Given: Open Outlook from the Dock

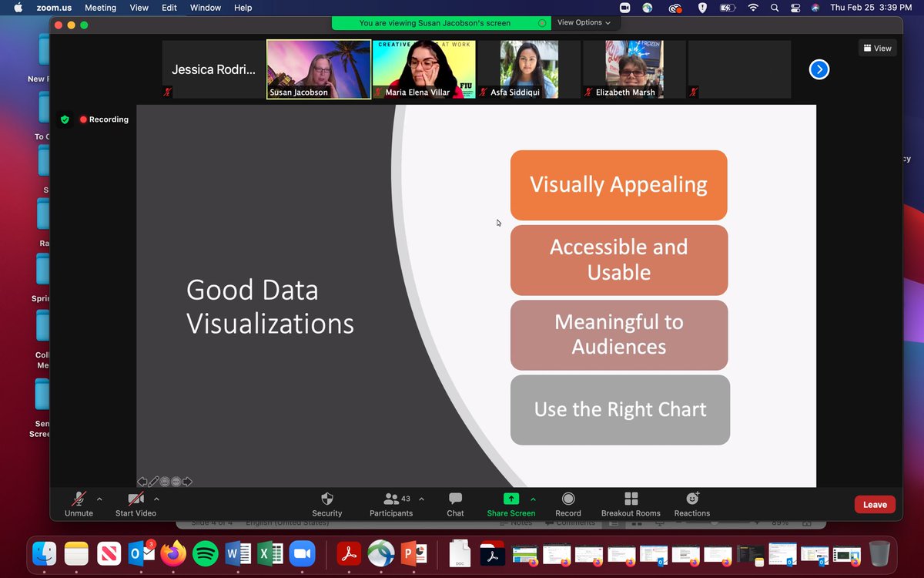Looking at the screenshot, I should [x=142, y=553].
